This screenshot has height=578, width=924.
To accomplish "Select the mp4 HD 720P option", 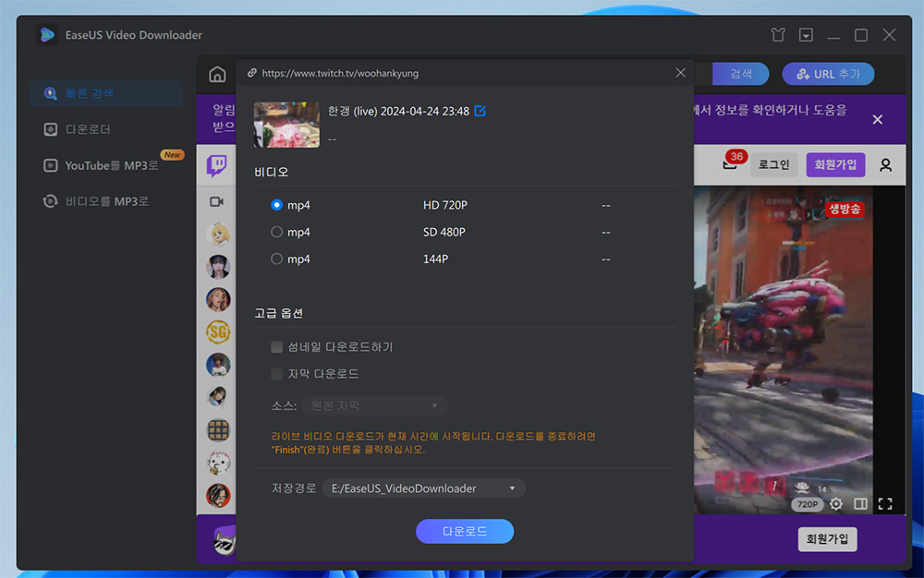I will (x=276, y=205).
